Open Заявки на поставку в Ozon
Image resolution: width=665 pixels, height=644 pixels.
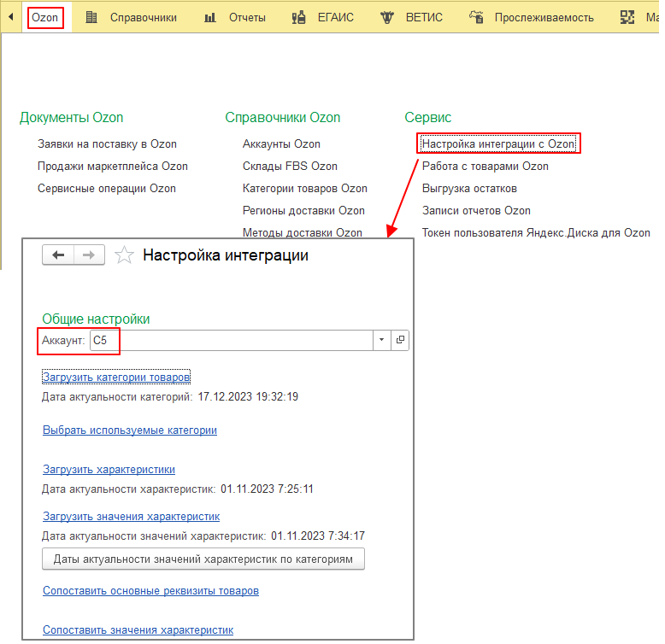click(x=107, y=144)
